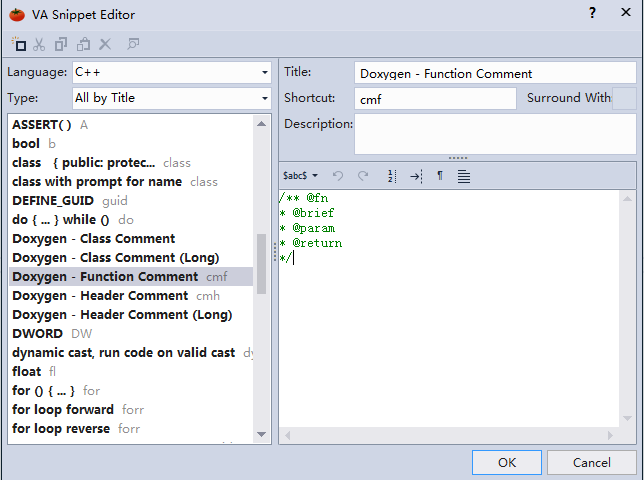This screenshot has height=480, width=644.
Task: Toggle line numbers icon in code toolbar
Action: point(392,176)
